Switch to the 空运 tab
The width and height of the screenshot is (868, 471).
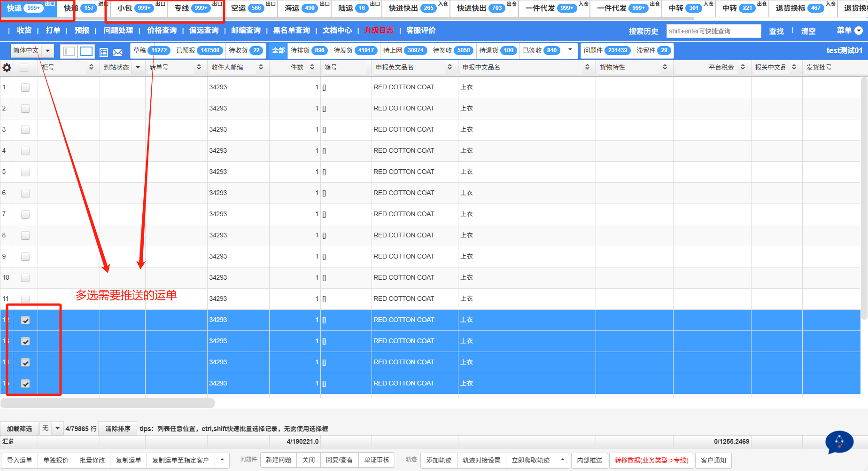tap(246, 8)
